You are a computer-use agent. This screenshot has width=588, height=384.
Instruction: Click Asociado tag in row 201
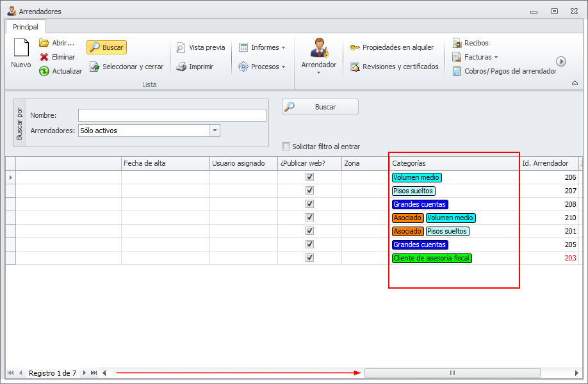[x=407, y=231]
